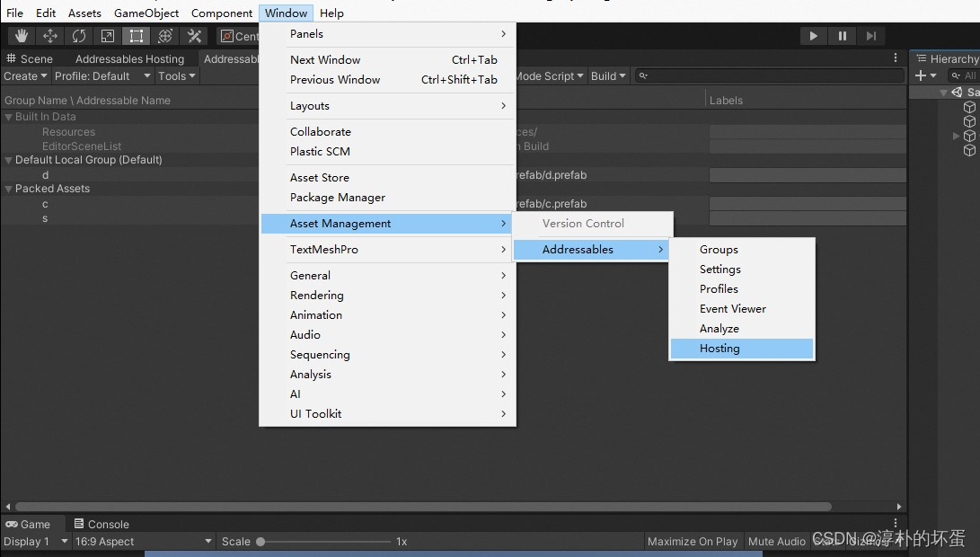The width and height of the screenshot is (980, 557).
Task: Switch to Addressables Hosting tab
Action: coord(129,58)
